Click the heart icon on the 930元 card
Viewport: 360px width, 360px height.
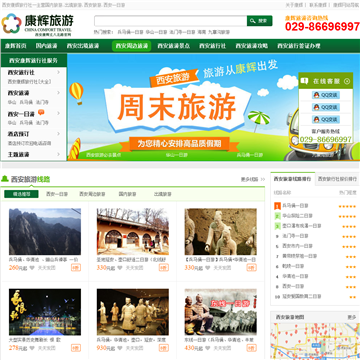pyautogui.click(x=120, y=348)
